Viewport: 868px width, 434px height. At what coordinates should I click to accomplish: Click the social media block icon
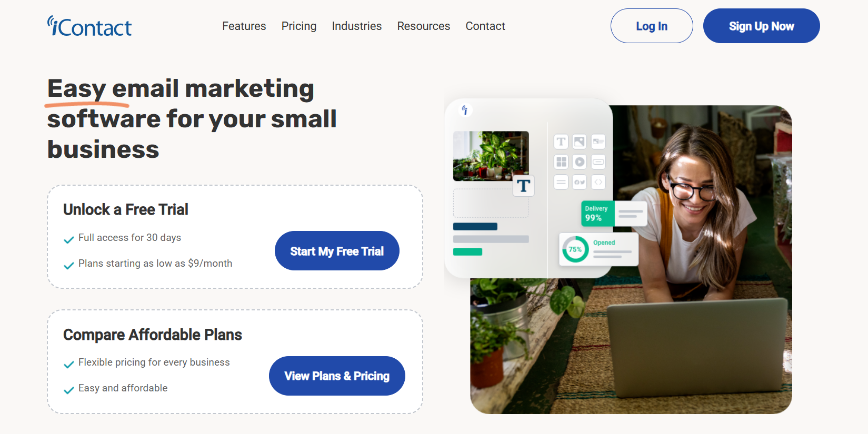pyautogui.click(x=580, y=182)
